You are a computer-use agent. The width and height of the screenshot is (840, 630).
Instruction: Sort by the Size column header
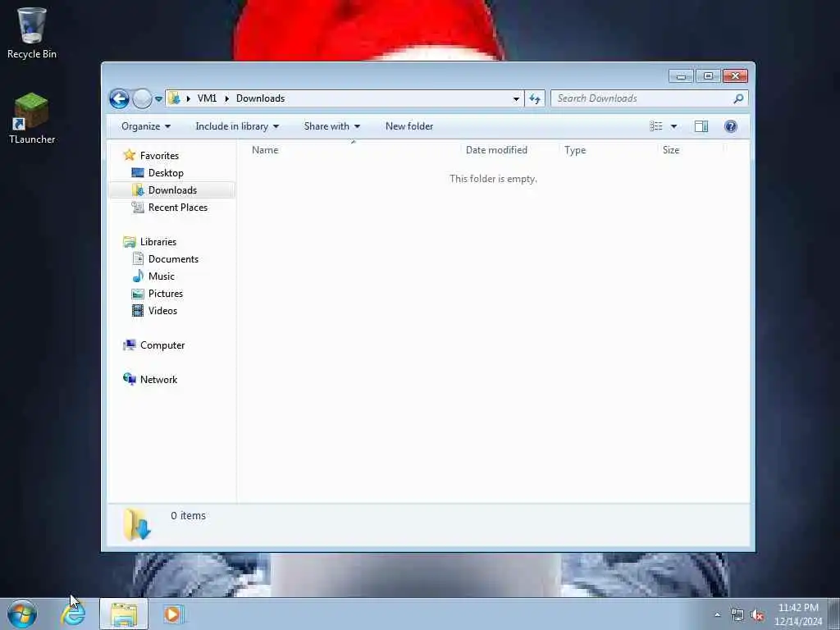pos(690,150)
